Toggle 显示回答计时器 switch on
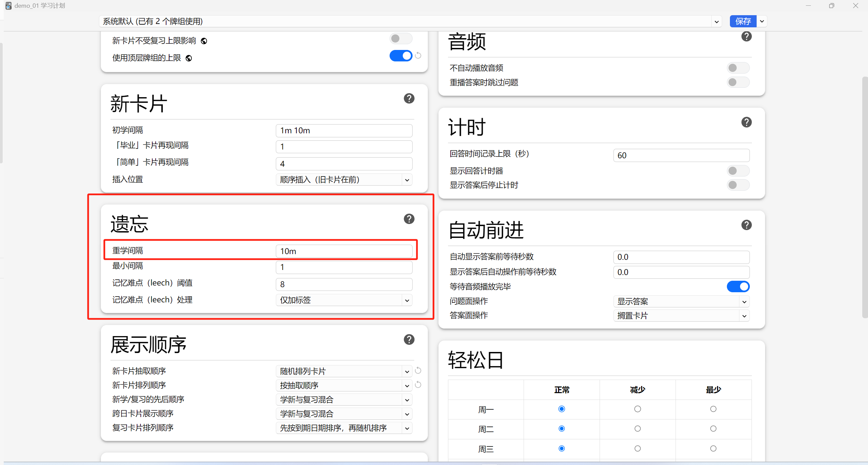 click(738, 171)
